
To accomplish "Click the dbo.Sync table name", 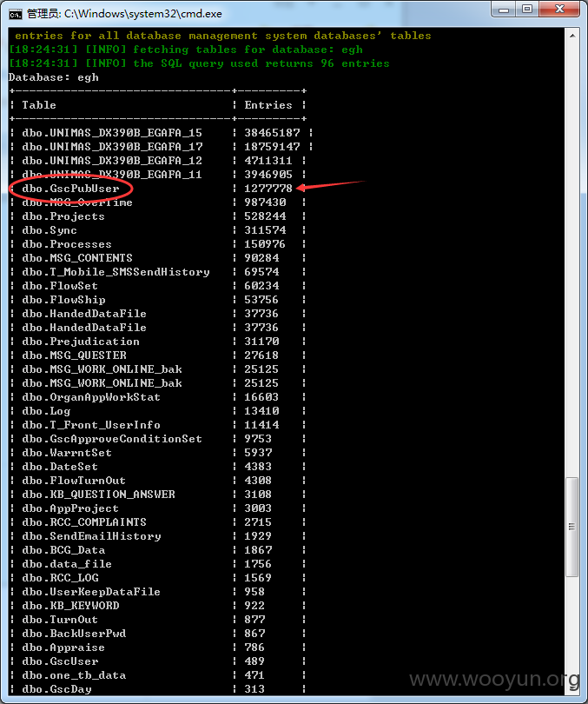I will click(50, 229).
